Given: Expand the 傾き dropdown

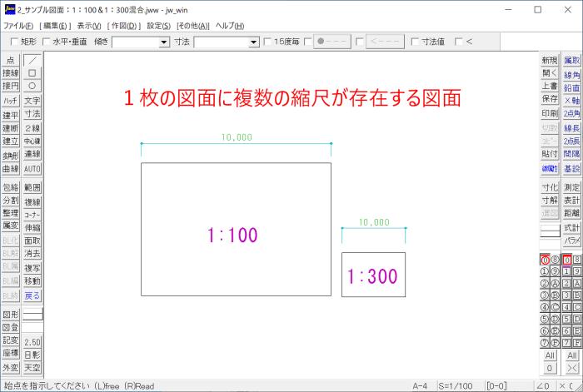Looking at the screenshot, I should (x=164, y=42).
